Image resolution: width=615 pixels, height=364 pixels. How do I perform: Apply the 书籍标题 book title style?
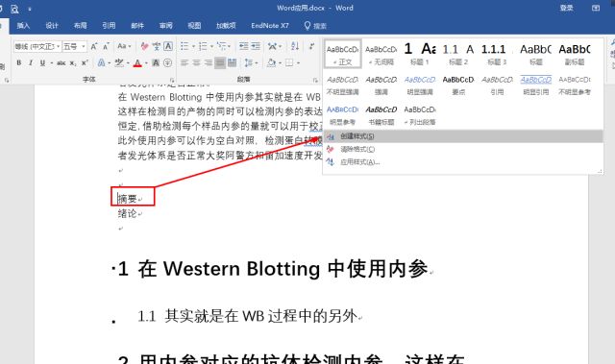tap(381, 115)
